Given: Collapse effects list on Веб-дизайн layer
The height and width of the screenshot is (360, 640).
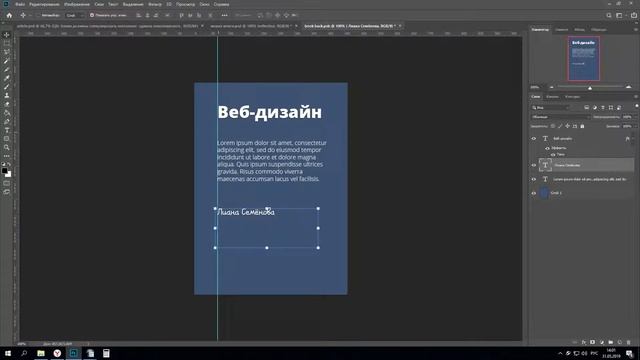Looking at the screenshot, I should coord(633,139).
